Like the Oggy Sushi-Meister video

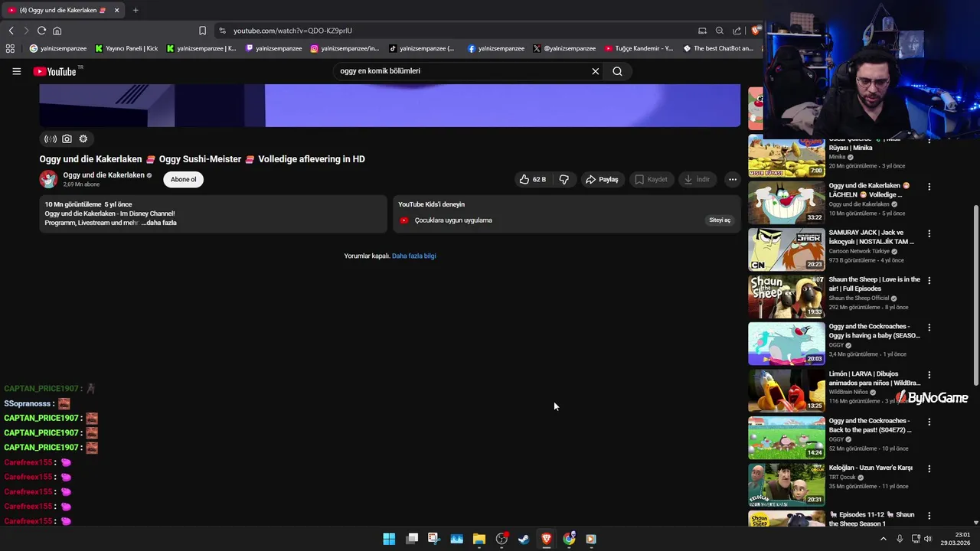coord(533,179)
